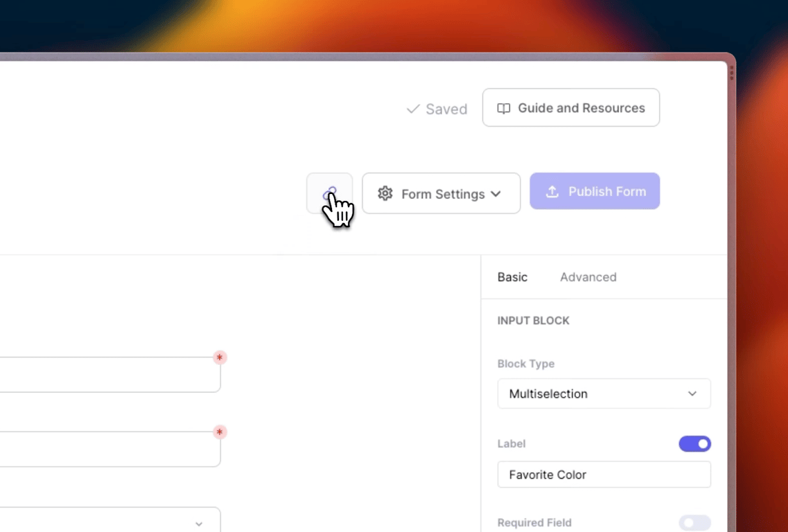Enable the Required Field toggle
The width and height of the screenshot is (788, 532).
point(694,522)
